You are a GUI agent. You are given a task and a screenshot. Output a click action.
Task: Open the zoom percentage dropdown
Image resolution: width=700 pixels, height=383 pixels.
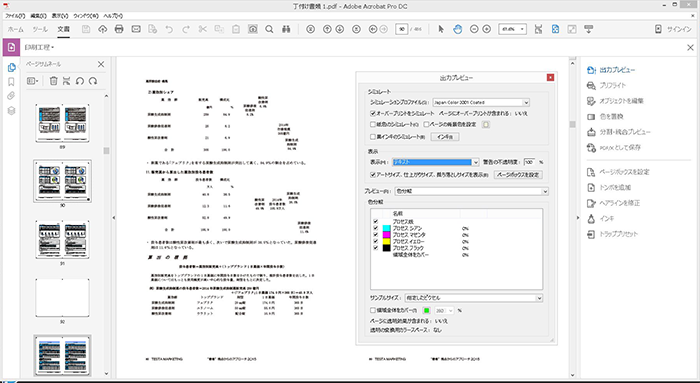[x=512, y=29]
